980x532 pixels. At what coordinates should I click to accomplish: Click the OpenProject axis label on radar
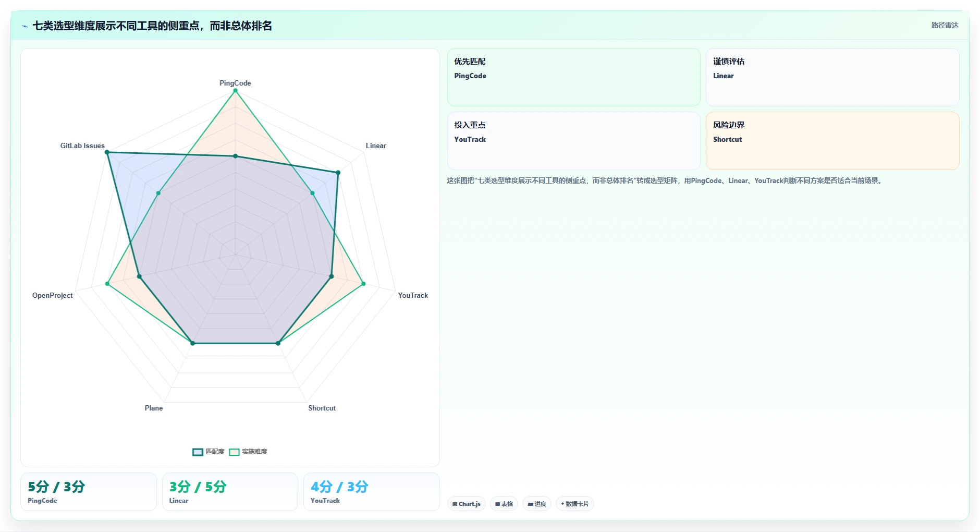[x=53, y=295]
